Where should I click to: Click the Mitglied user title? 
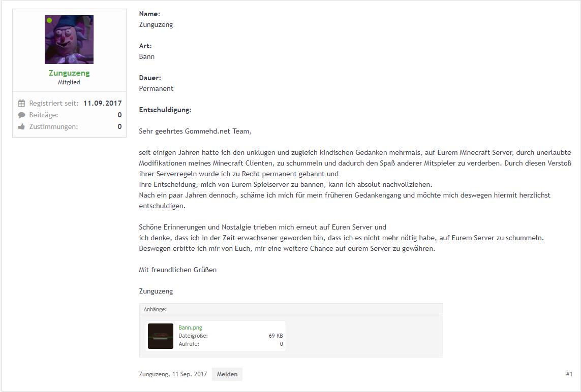[69, 82]
